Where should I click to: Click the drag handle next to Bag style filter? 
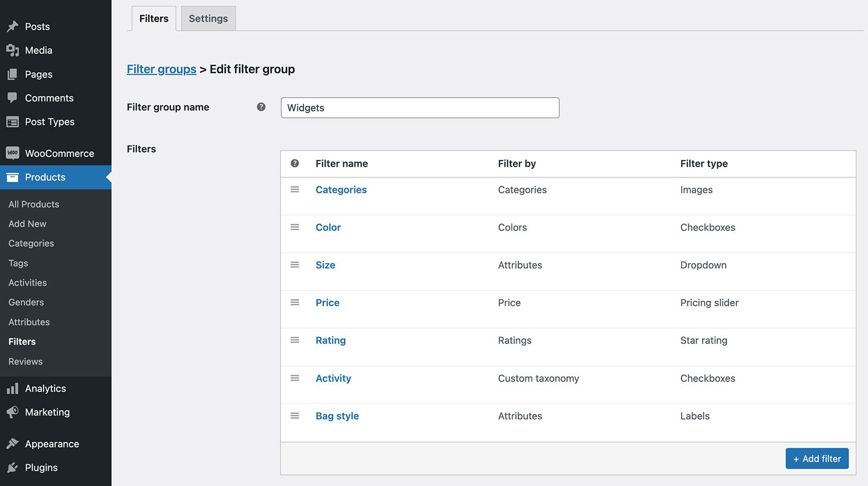[x=295, y=416]
